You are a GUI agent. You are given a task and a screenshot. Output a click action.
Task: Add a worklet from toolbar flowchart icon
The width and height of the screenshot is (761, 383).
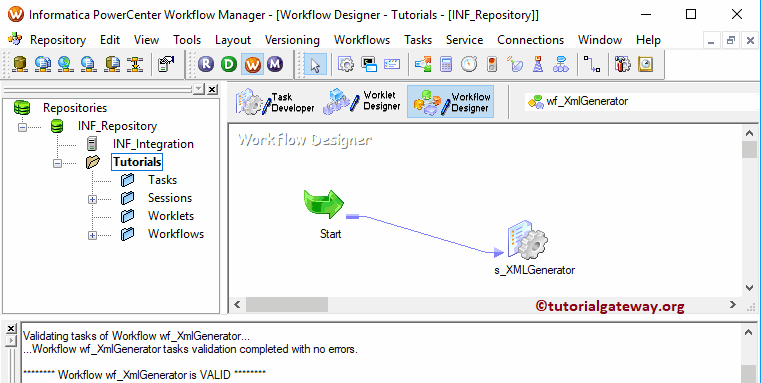click(561, 65)
